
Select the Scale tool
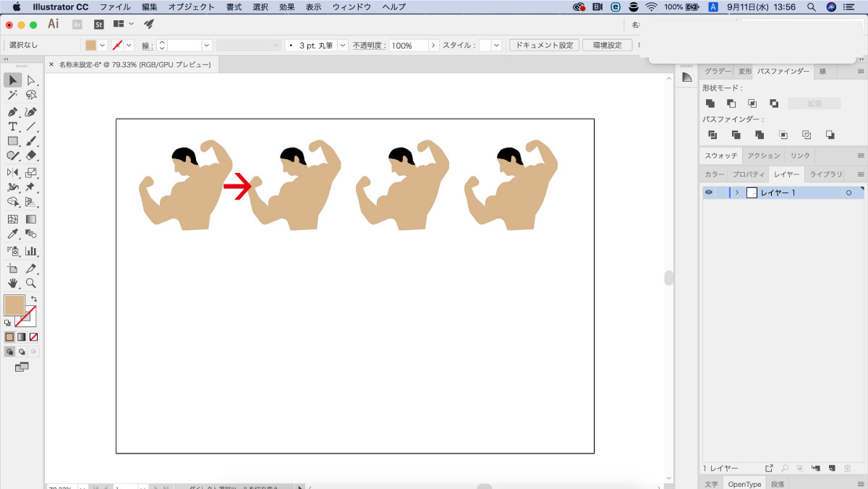(31, 173)
